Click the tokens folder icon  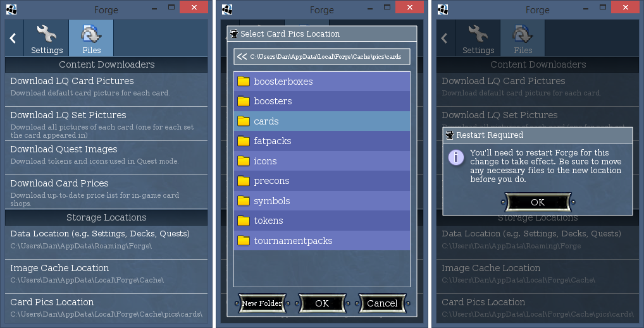coord(244,221)
